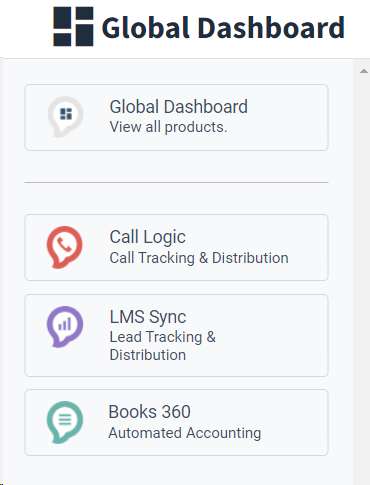The width and height of the screenshot is (370, 485).
Task: Click the gray Global Dashboard bubble icon
Action: [65, 117]
